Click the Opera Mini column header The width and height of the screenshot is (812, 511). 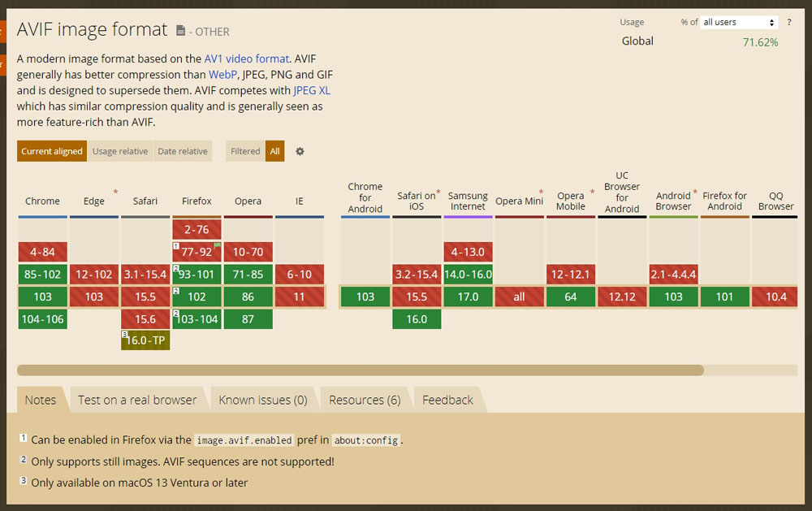[519, 201]
